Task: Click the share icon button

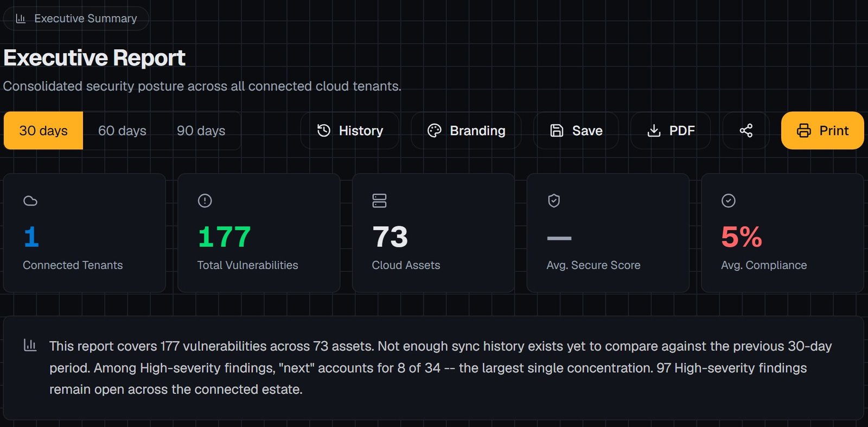Action: coord(746,130)
